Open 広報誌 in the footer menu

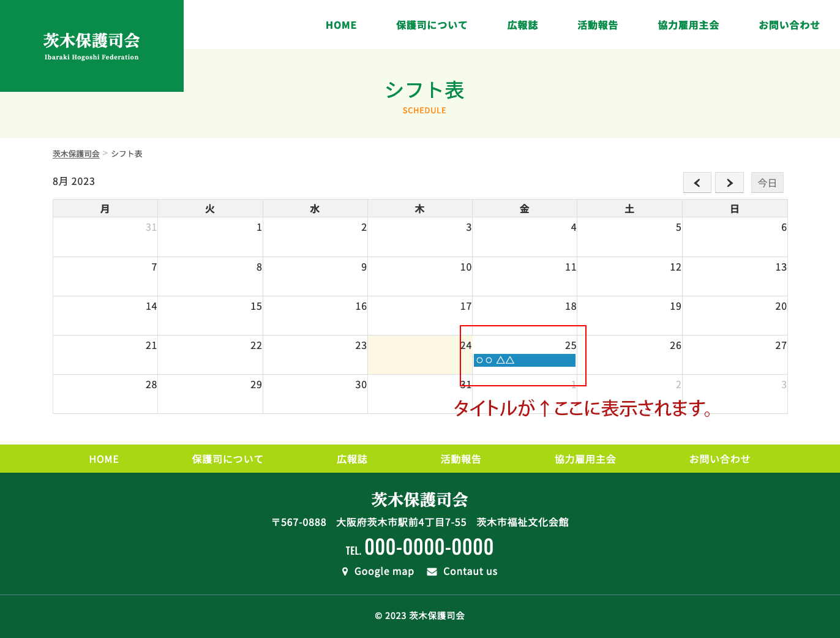(352, 459)
